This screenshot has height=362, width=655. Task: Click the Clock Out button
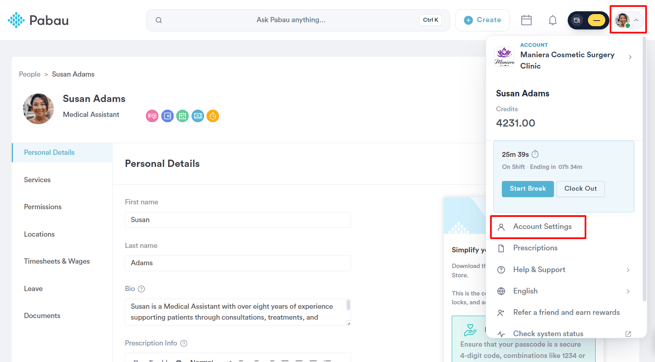(580, 189)
